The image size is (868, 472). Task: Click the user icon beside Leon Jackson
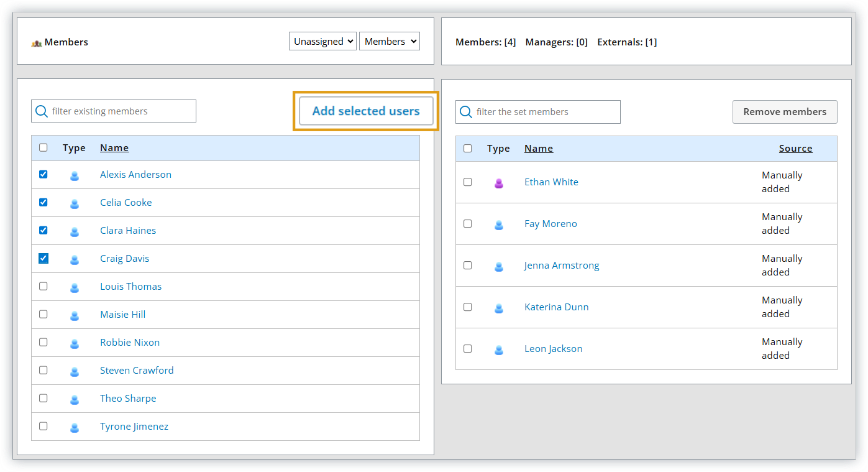click(498, 349)
